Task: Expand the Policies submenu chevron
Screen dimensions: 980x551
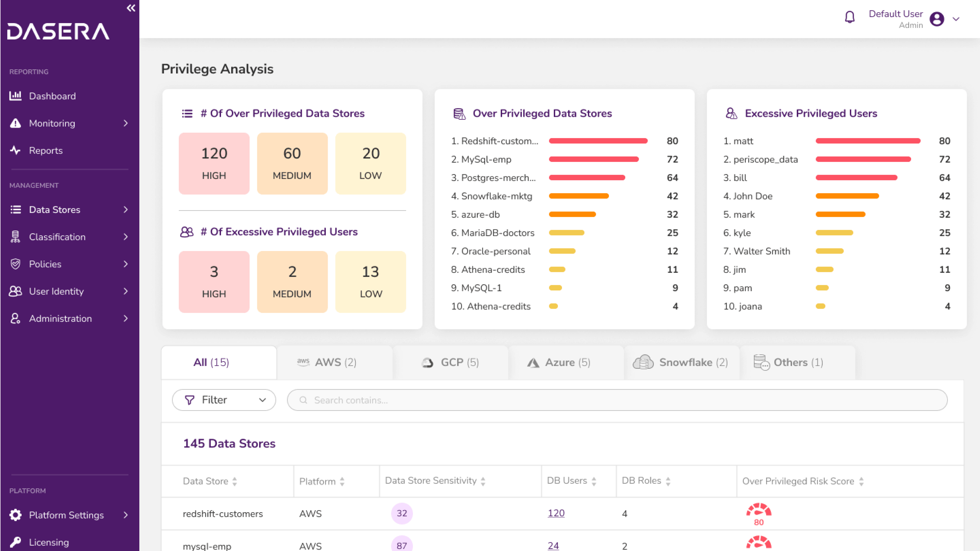Action: [x=126, y=264]
